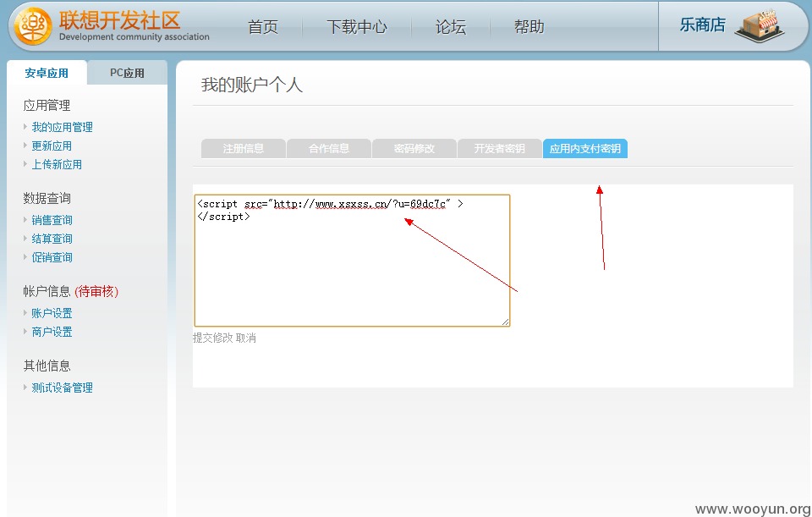
Task: Click the 我的账户个人 page heading
Action: [x=252, y=85]
